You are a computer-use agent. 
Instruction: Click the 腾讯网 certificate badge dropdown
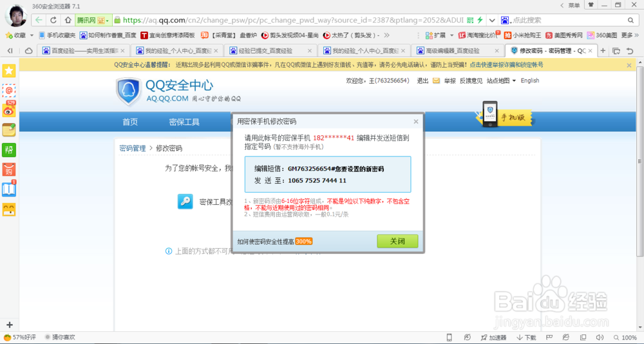[x=94, y=20]
